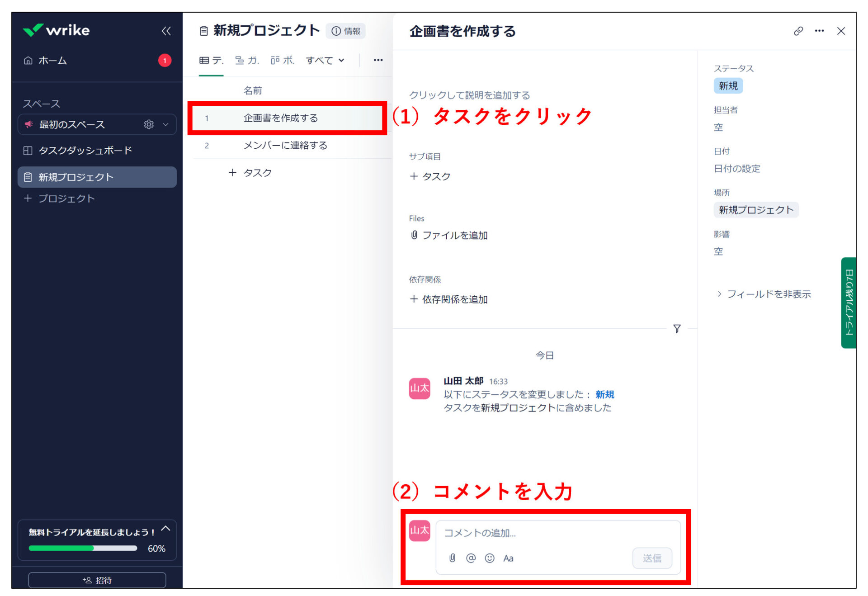Open the emoji picker in the comment box

(x=489, y=558)
